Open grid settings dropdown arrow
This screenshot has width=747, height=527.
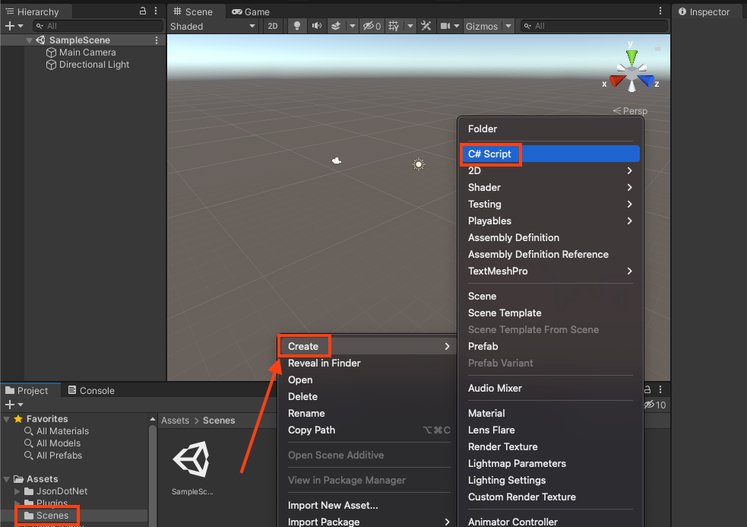coord(410,26)
